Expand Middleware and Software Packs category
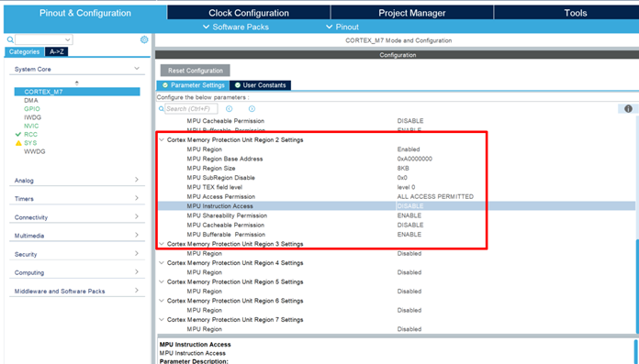The image size is (639, 364). point(137,291)
